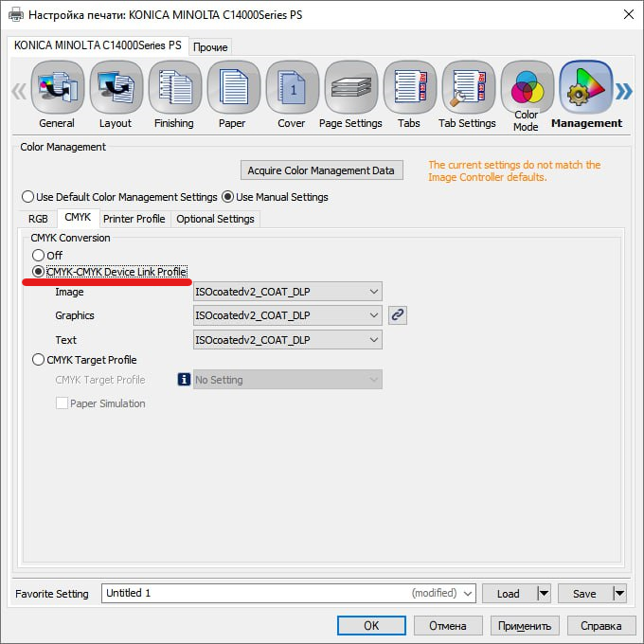
Task: Open the Прочие tab
Action: (x=210, y=46)
